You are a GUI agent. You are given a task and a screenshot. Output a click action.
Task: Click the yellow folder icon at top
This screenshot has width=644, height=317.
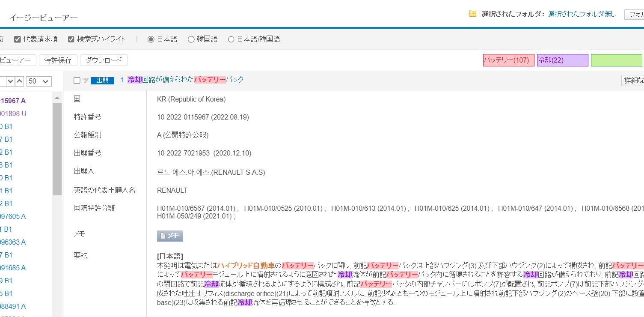pyautogui.click(x=472, y=14)
